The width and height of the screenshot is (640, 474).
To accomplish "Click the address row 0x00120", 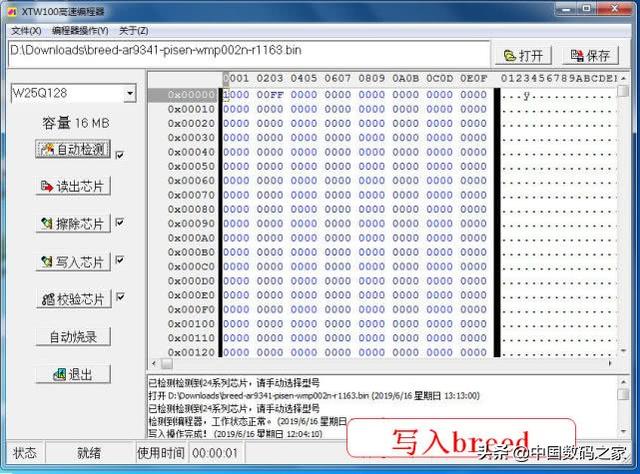I will click(x=191, y=352).
